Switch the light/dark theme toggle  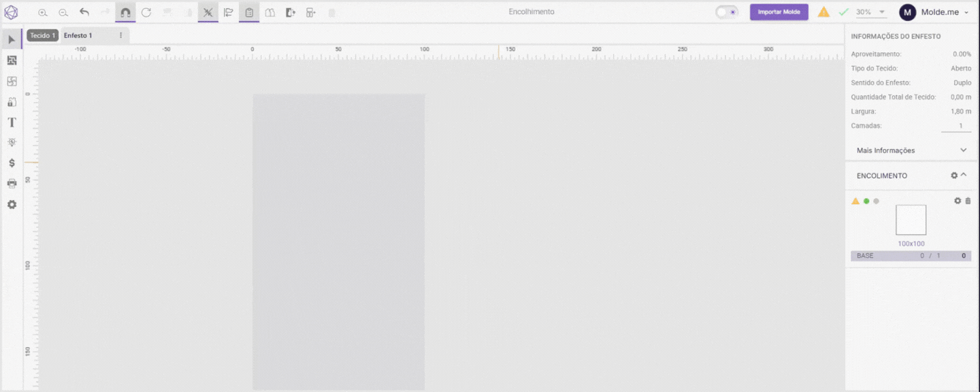[x=727, y=12]
